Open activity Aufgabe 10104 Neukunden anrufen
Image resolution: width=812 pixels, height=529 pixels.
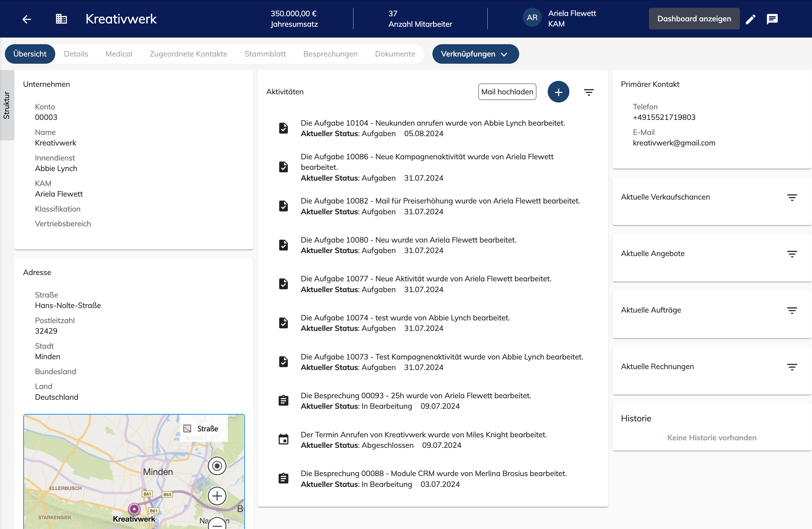pyautogui.click(x=433, y=128)
